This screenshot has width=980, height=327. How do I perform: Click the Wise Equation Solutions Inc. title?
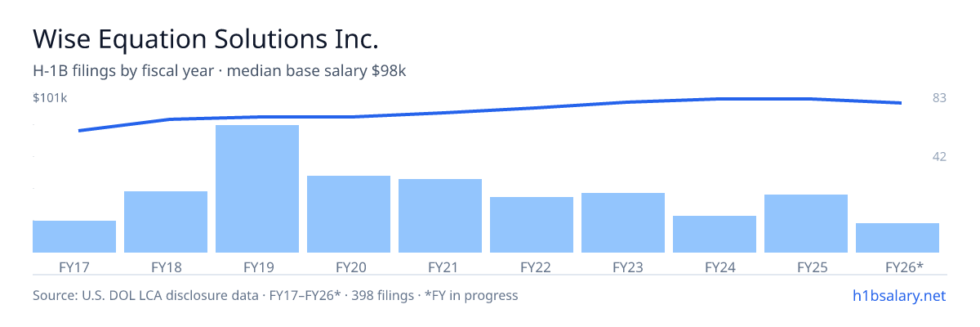point(206,38)
